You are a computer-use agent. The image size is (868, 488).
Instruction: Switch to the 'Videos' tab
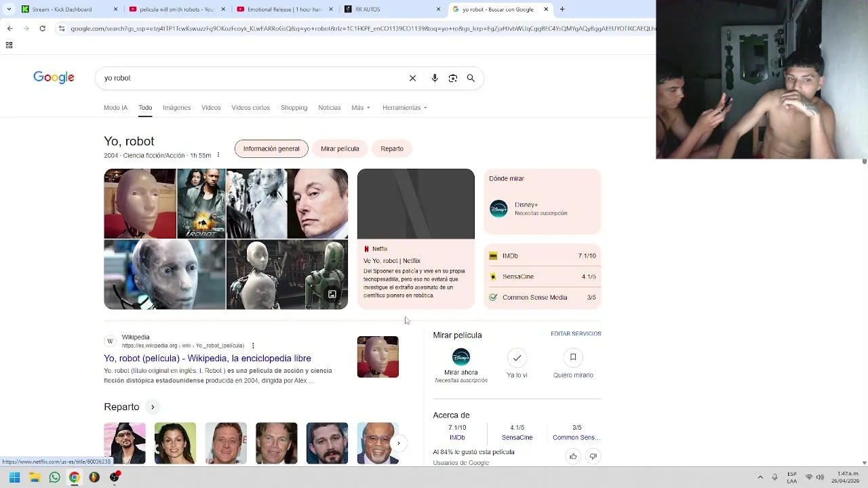tap(211, 108)
